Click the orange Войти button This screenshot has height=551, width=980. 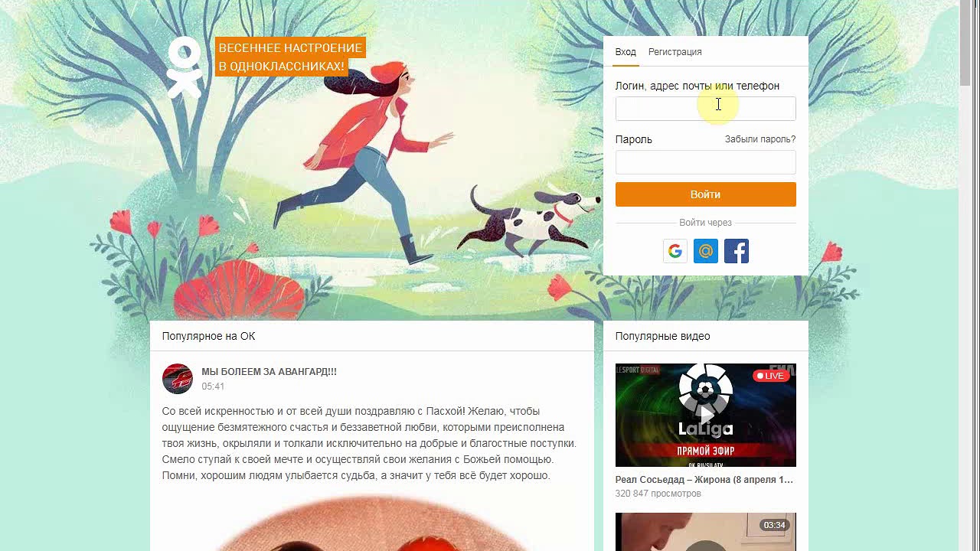(706, 194)
